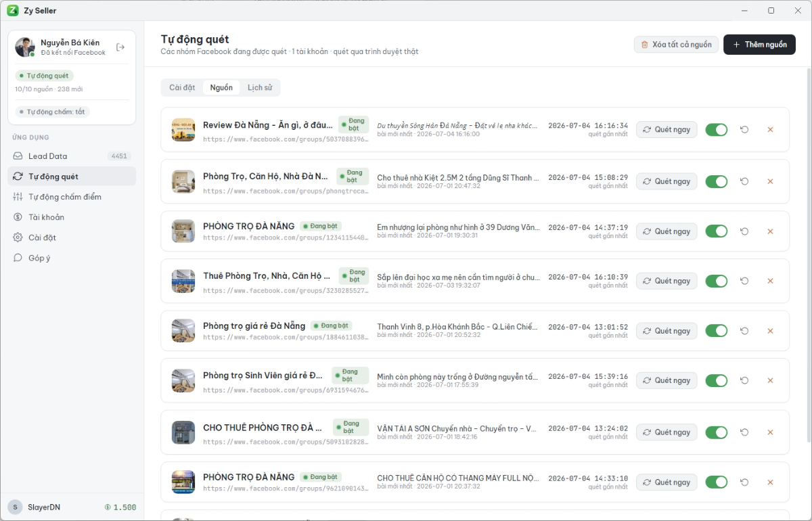
Task: Click Phòng trọ Sinh Viên giá rẻ group title
Action: click(x=263, y=376)
